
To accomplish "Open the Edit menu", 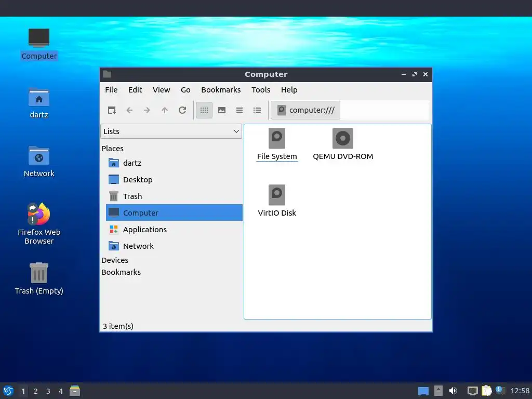I will tap(135, 90).
